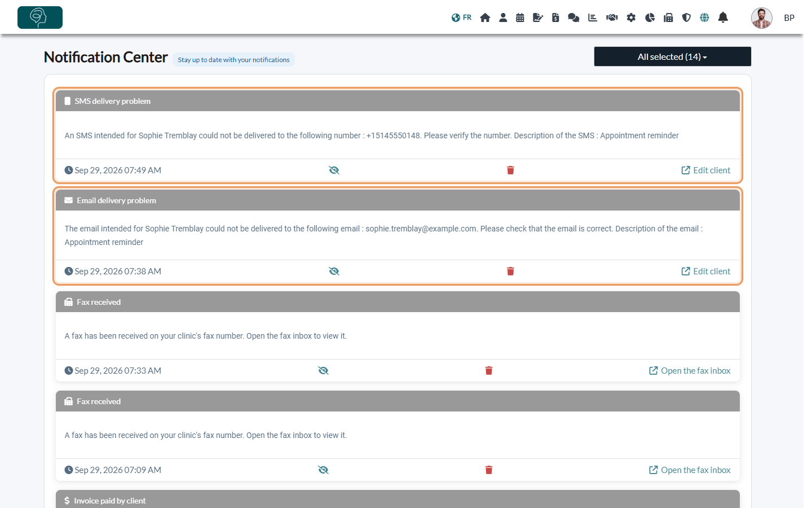This screenshot has height=508, width=812.
Task: Open the bar chart reports icon
Action: pyautogui.click(x=593, y=17)
